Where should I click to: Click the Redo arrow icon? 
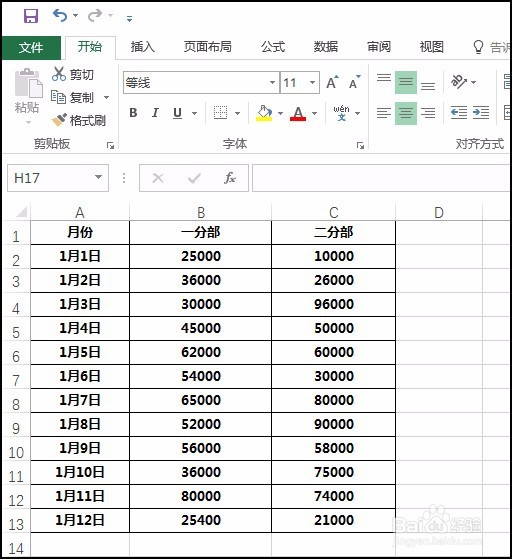[x=95, y=16]
